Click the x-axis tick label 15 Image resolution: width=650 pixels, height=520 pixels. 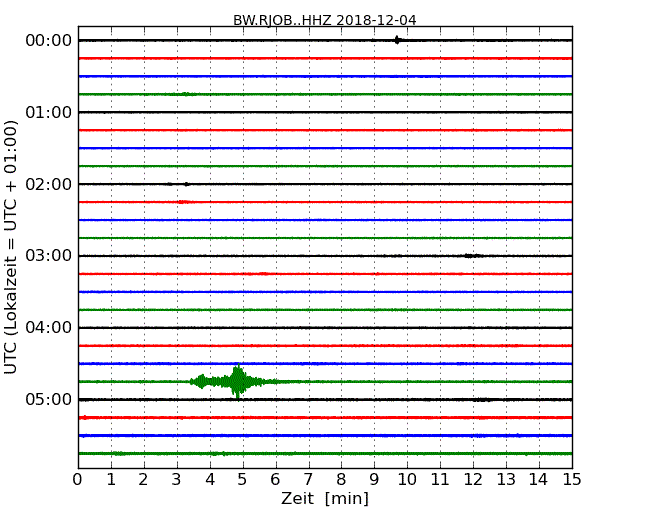[x=571, y=480]
